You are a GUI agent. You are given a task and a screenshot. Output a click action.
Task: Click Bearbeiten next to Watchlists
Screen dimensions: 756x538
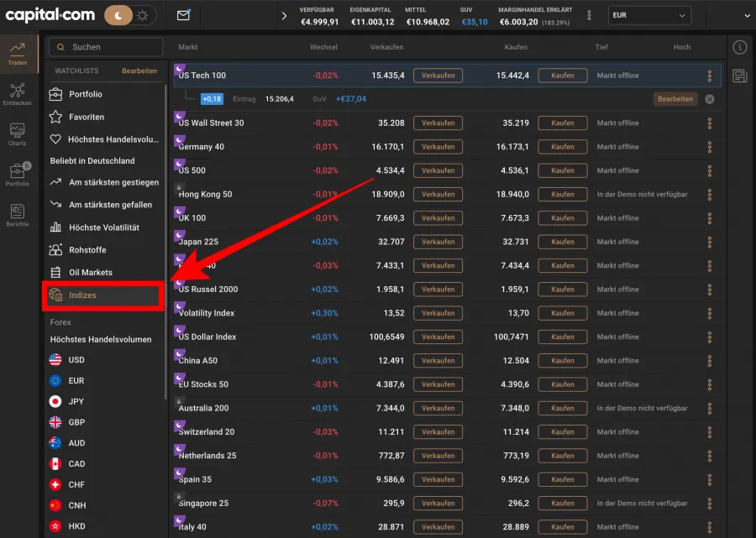coord(139,71)
